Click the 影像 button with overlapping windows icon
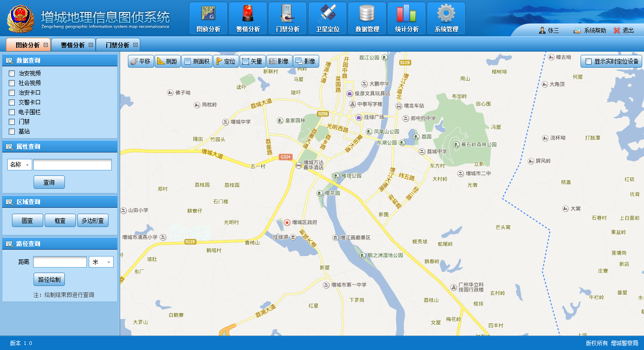This screenshot has height=350, width=644. pos(306,61)
